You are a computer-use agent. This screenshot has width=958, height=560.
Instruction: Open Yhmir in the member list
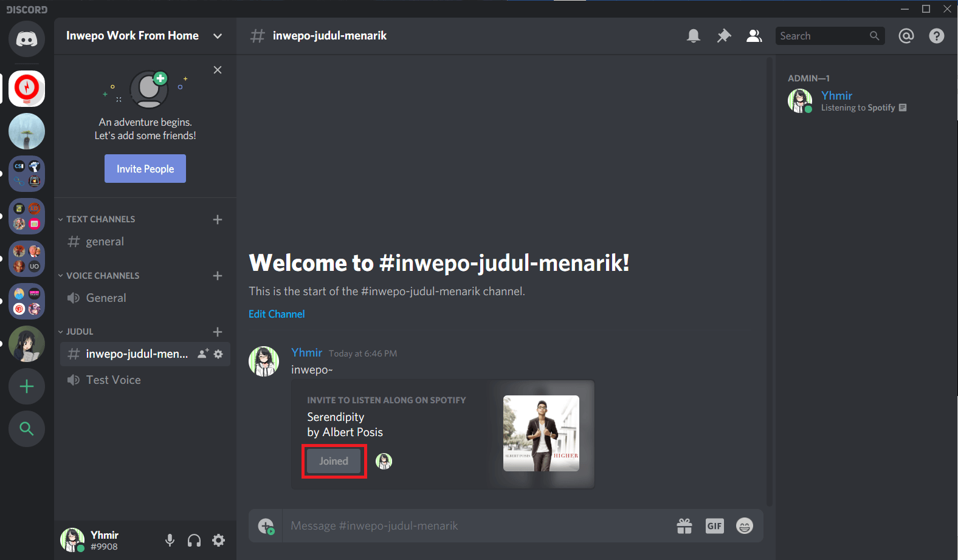coord(863,101)
